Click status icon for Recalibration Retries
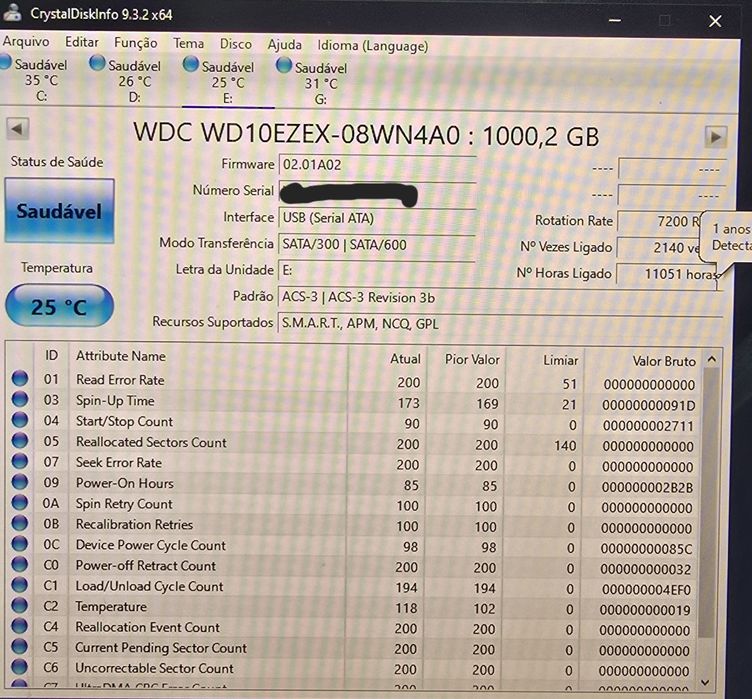752x699 pixels. pyautogui.click(x=20, y=523)
